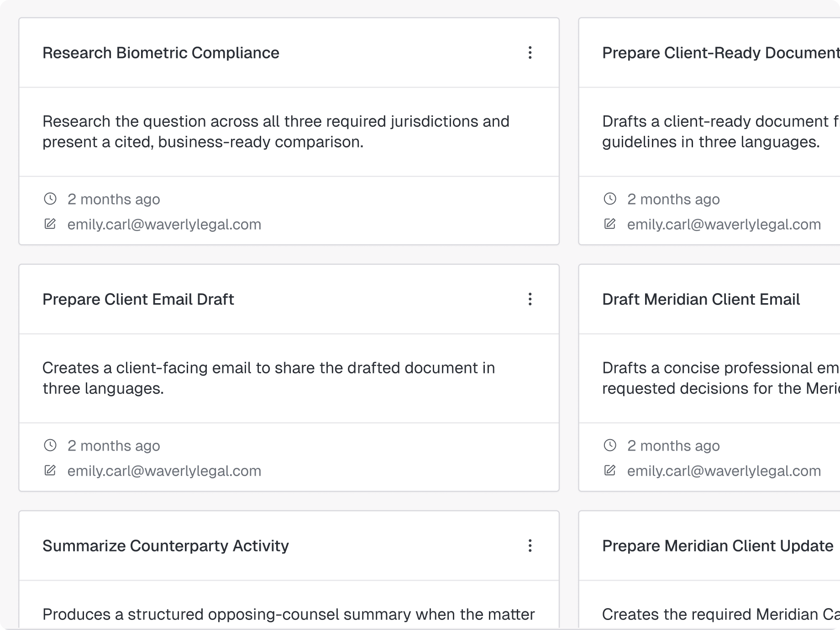Open the Research Biometric Compliance title
Viewport: 840px width, 630px height.
click(x=161, y=53)
